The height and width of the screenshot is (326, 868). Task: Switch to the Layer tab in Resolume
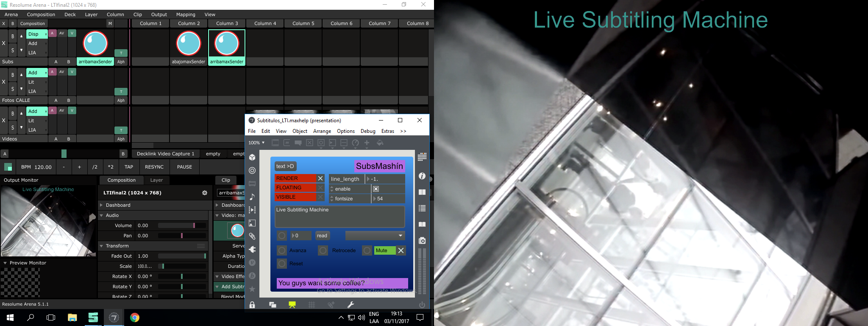click(156, 180)
